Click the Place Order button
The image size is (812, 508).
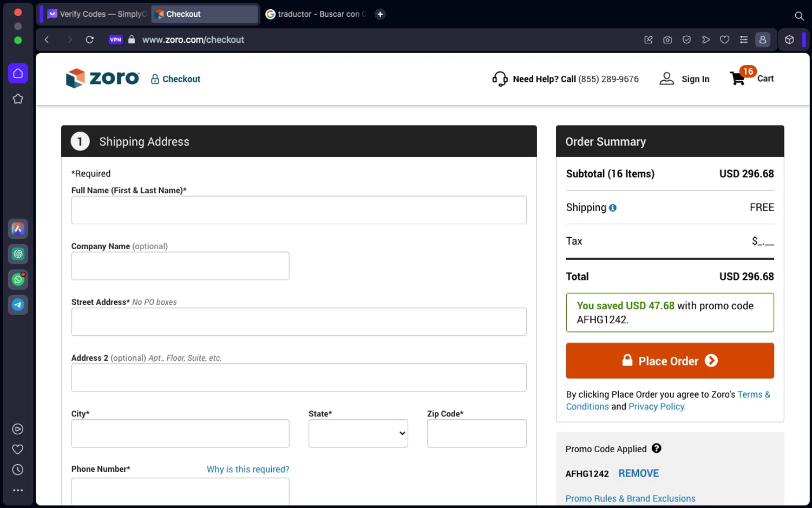670,361
